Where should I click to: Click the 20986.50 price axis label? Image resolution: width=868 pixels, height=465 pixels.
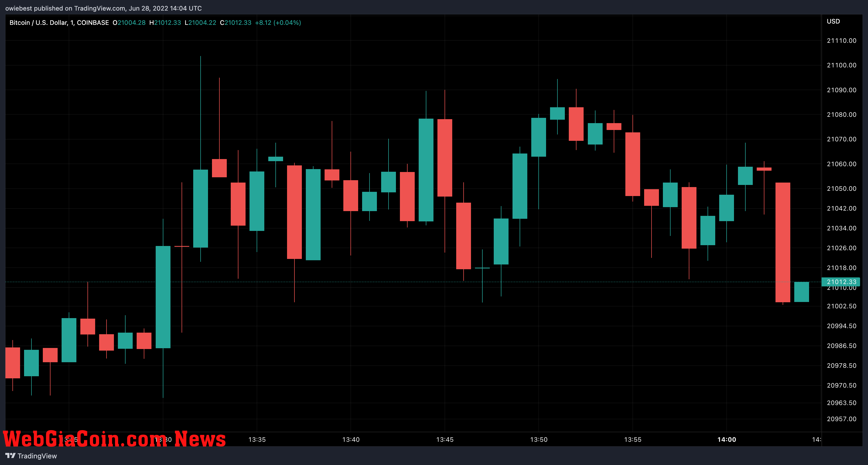coord(841,346)
